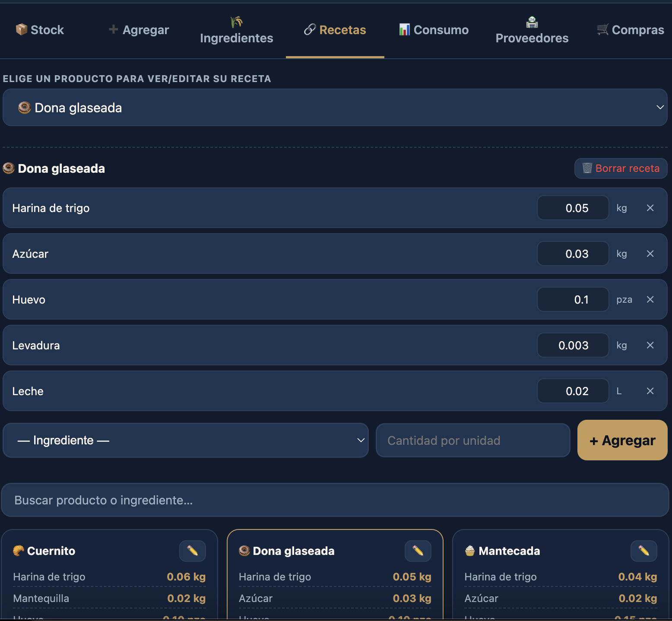Remove Huevo from the recipe
Viewport: 672px width, 621px height.
[x=650, y=299]
